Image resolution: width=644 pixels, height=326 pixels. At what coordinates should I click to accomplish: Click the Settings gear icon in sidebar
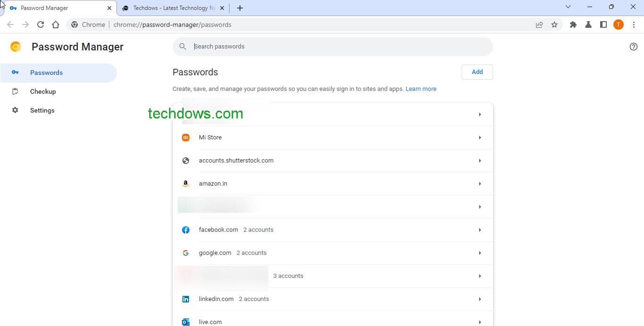[x=15, y=110]
